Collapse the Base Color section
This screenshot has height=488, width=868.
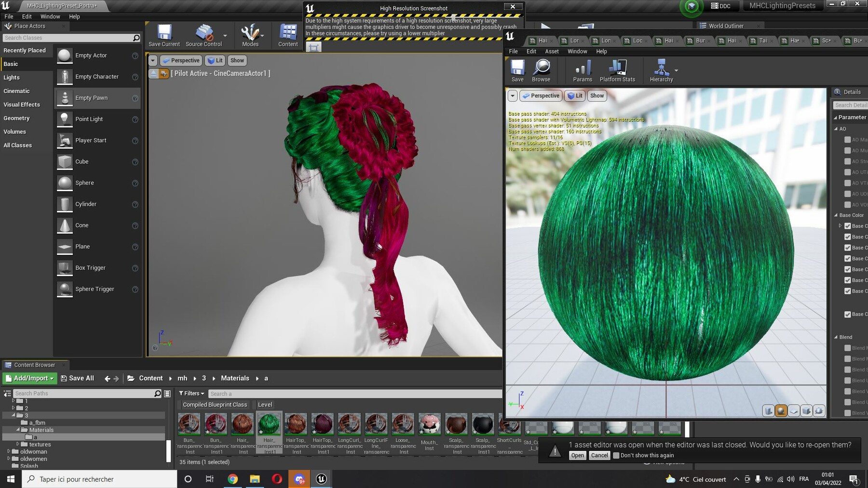836,215
